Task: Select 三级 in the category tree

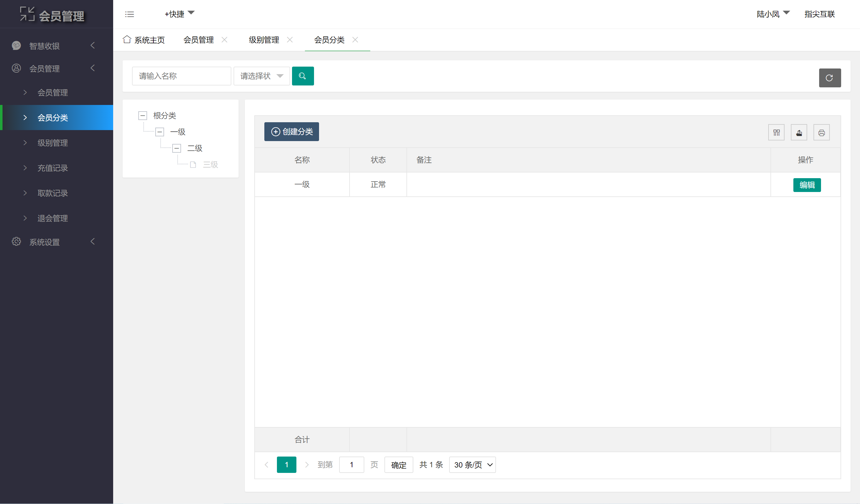Action: (211, 165)
